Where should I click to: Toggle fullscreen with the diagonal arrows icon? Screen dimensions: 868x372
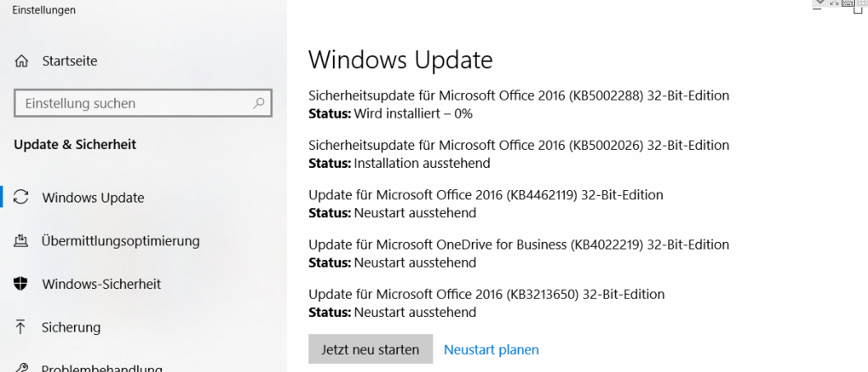click(x=833, y=3)
